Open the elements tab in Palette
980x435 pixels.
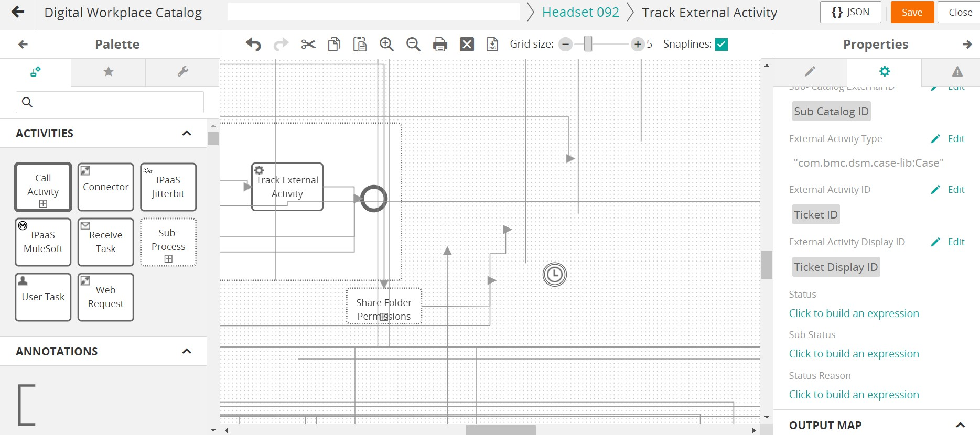click(x=36, y=72)
